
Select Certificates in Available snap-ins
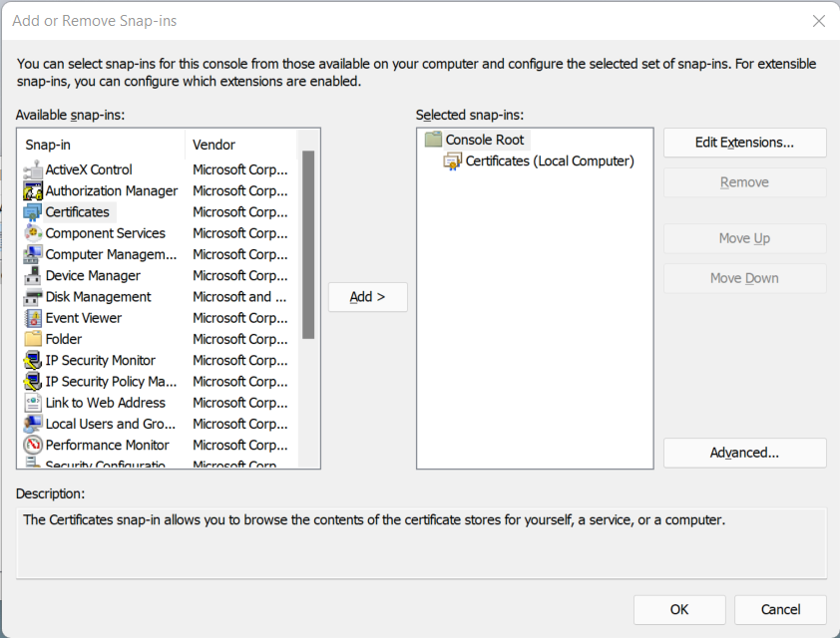point(77,212)
